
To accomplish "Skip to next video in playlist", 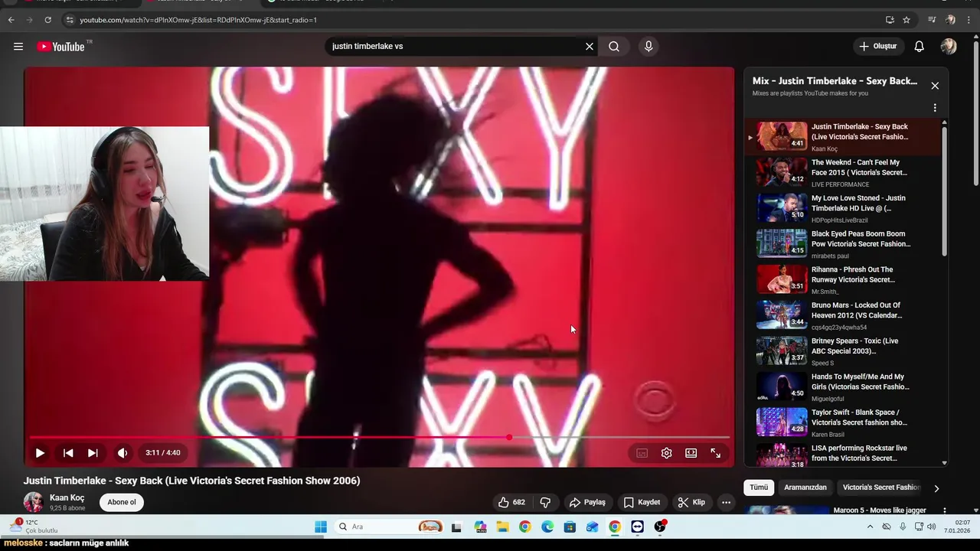I will coord(93,453).
